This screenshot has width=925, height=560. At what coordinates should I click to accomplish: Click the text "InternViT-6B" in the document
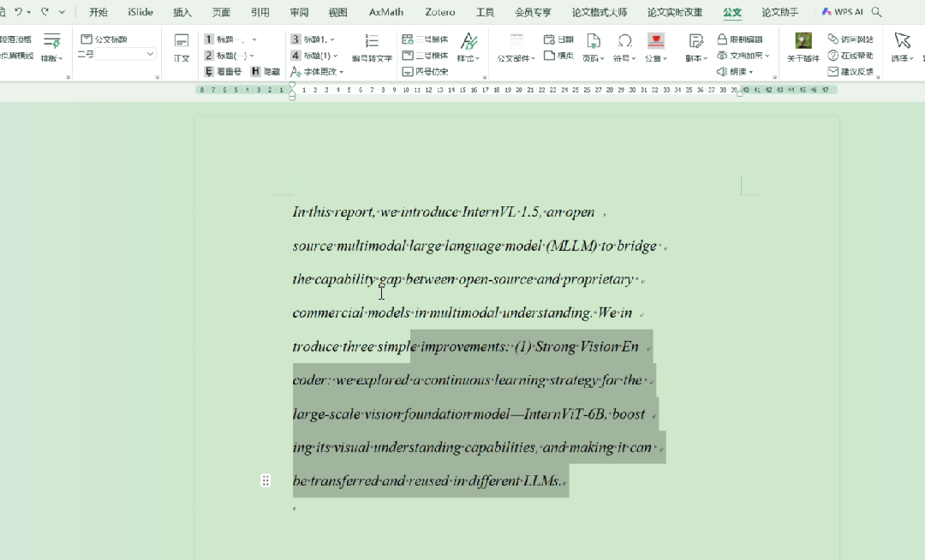point(564,414)
